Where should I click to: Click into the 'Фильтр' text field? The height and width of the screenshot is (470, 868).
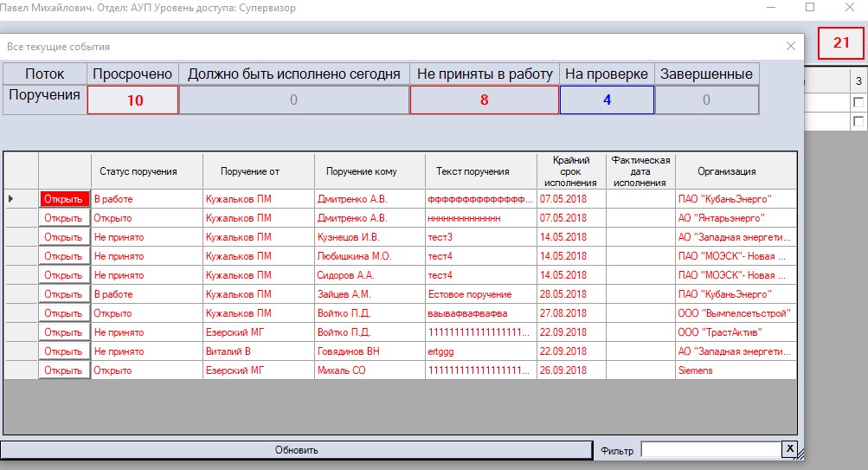[710, 450]
